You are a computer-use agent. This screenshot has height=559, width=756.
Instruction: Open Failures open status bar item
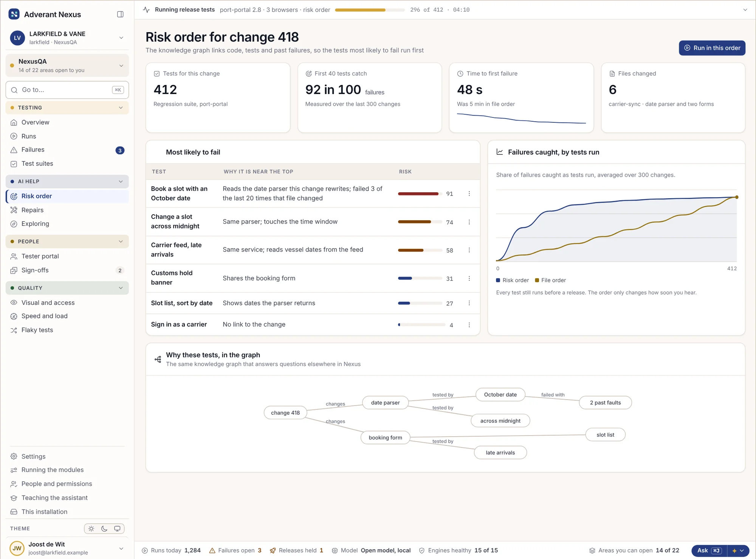pos(235,551)
